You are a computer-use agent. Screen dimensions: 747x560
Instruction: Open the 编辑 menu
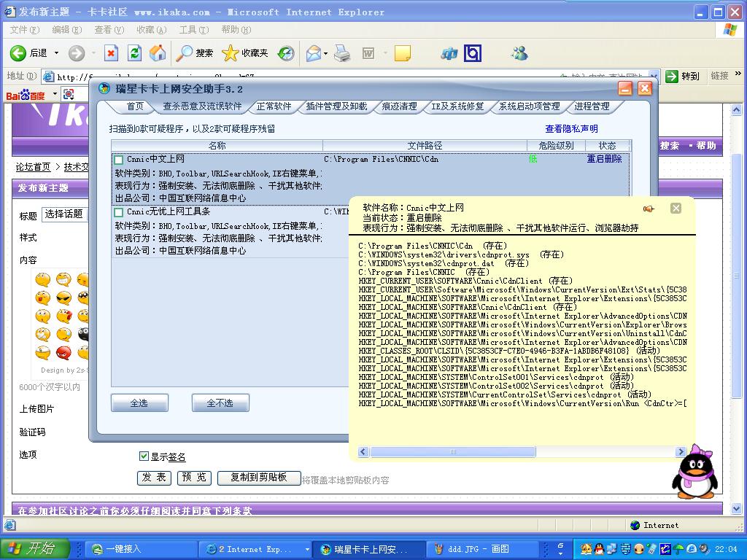66,29
